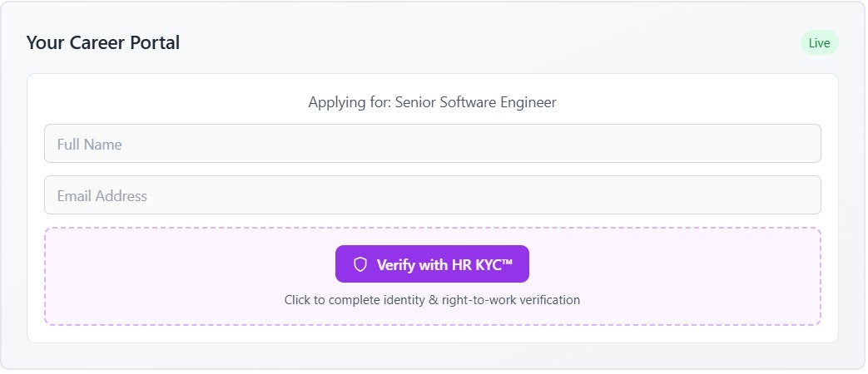Click the shield icon on the verify button
Image resolution: width=868 pixels, height=374 pixels.
[360, 264]
